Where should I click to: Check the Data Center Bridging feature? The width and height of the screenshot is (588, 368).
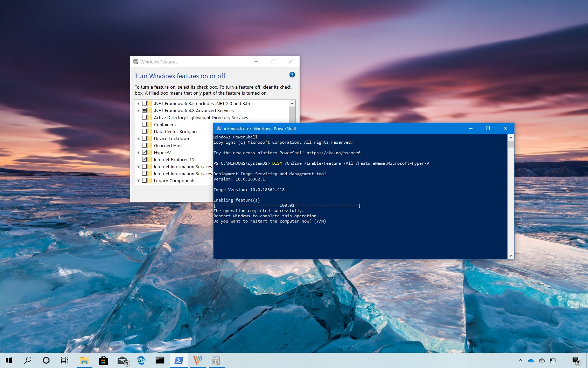coord(145,131)
